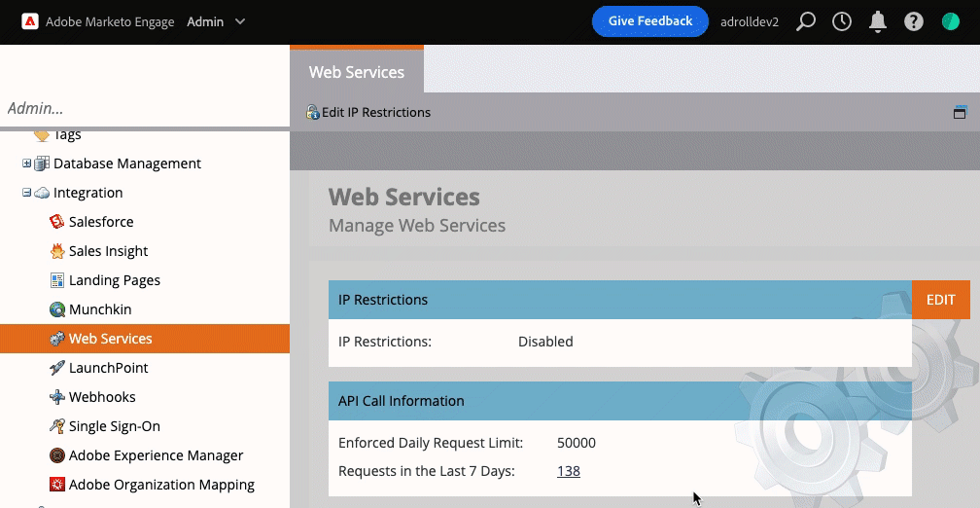Collapse the Integration tree node
This screenshot has height=508, width=980.
(26, 193)
